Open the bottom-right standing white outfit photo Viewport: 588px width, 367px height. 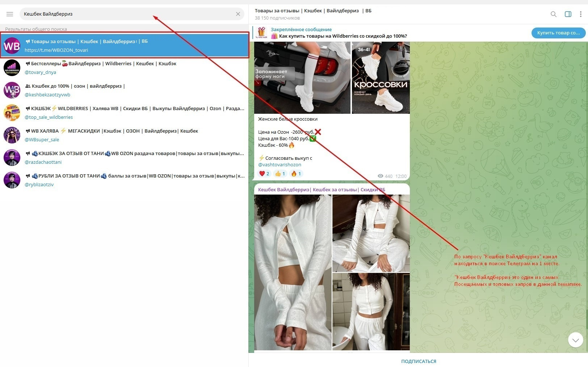coord(371,312)
